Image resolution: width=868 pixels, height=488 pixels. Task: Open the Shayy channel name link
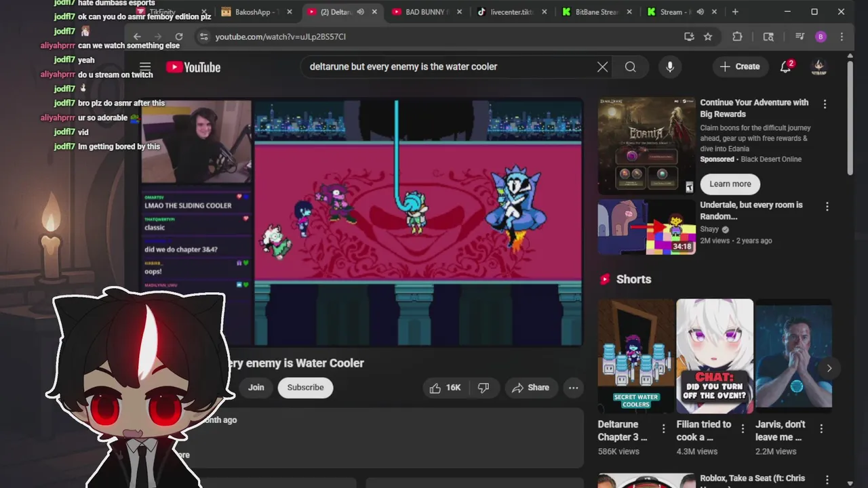pyautogui.click(x=709, y=229)
